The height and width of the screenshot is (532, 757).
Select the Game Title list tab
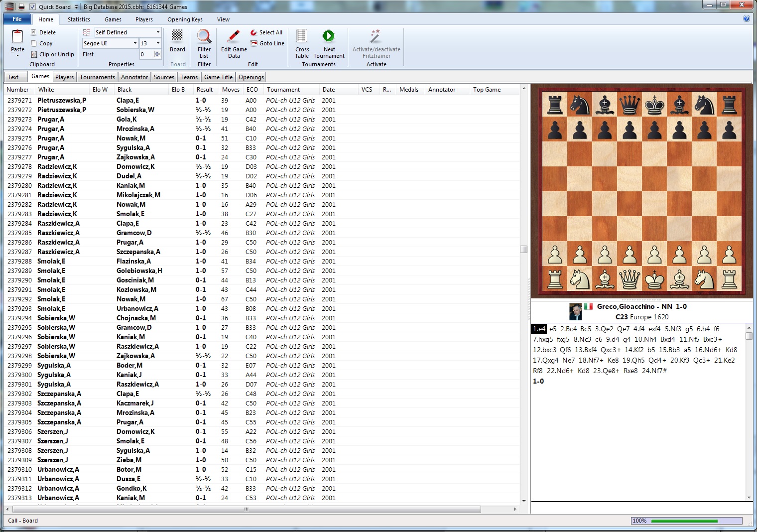pos(218,77)
